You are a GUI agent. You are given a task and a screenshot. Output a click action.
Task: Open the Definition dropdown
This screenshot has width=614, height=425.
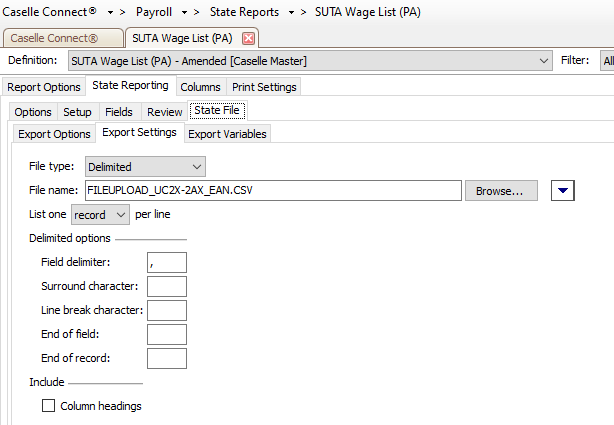(x=544, y=62)
